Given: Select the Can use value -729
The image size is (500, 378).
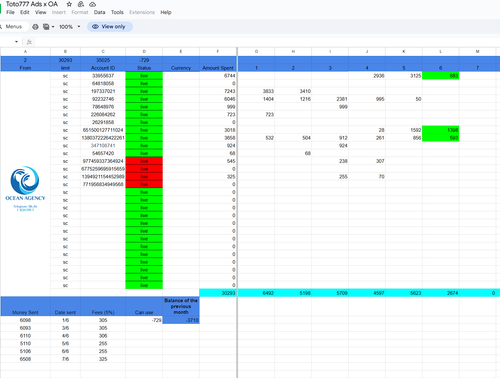Looking at the screenshot, I should [x=144, y=320].
